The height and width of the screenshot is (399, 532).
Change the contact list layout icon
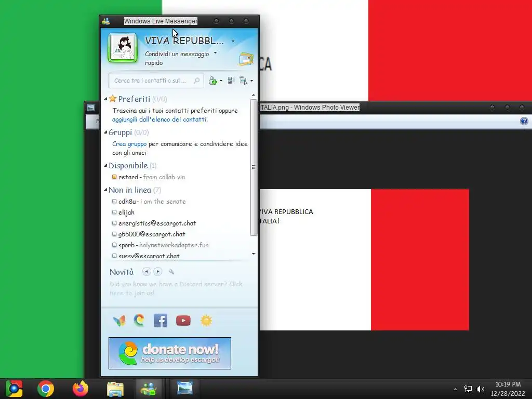pos(231,81)
